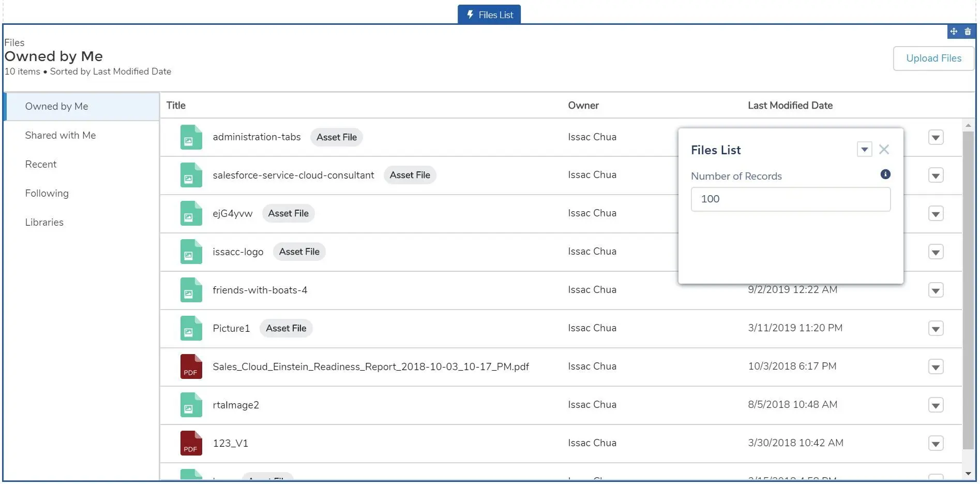Click the issacc-logo image file icon

point(191,252)
